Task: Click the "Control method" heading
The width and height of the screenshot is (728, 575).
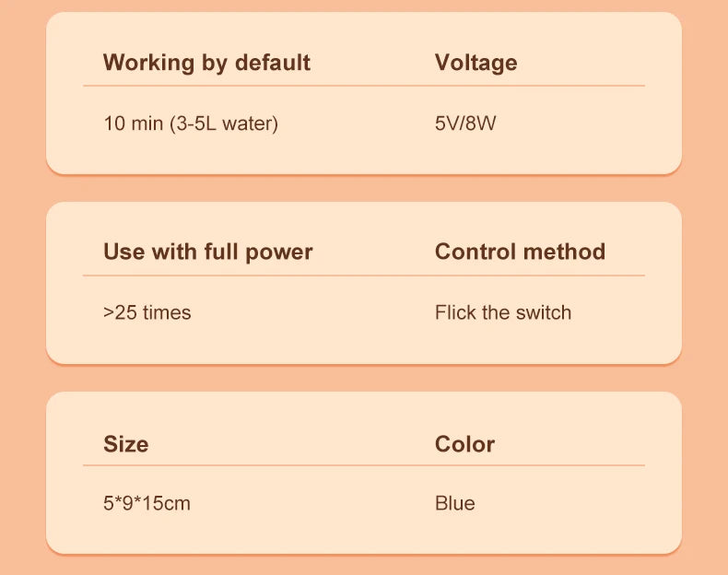Action: (x=520, y=252)
